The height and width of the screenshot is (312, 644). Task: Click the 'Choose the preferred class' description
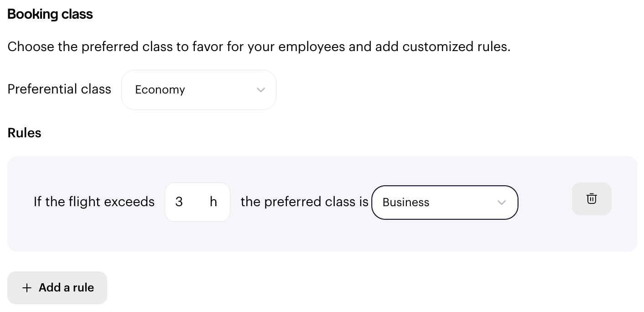pos(259,47)
